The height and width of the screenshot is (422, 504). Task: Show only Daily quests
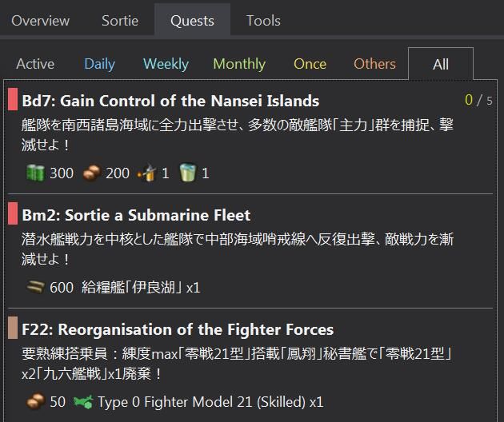[x=100, y=64]
